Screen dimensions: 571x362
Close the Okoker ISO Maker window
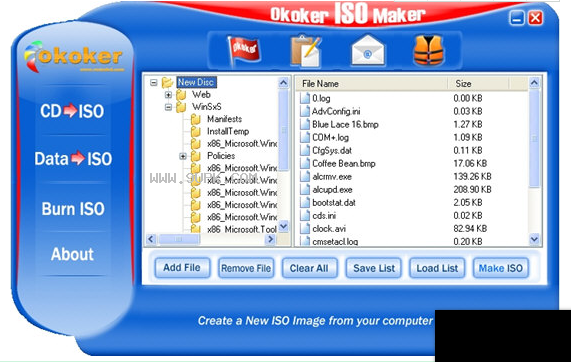tap(536, 18)
